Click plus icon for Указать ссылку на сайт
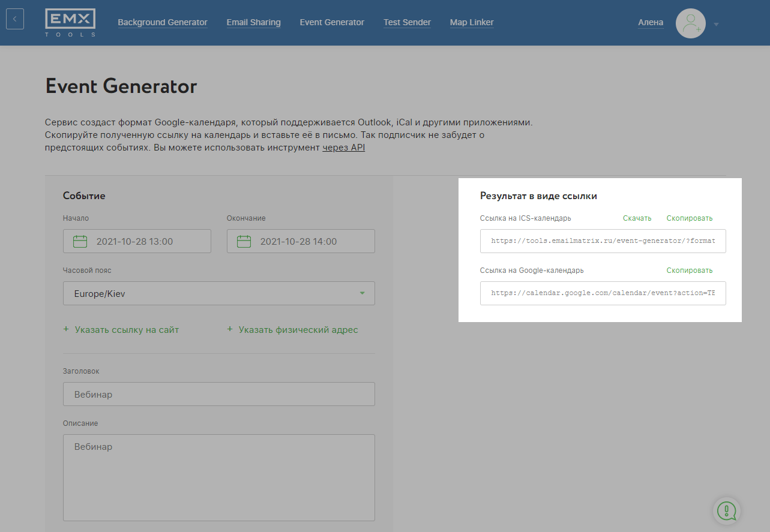The image size is (770, 532). pyautogui.click(x=66, y=329)
